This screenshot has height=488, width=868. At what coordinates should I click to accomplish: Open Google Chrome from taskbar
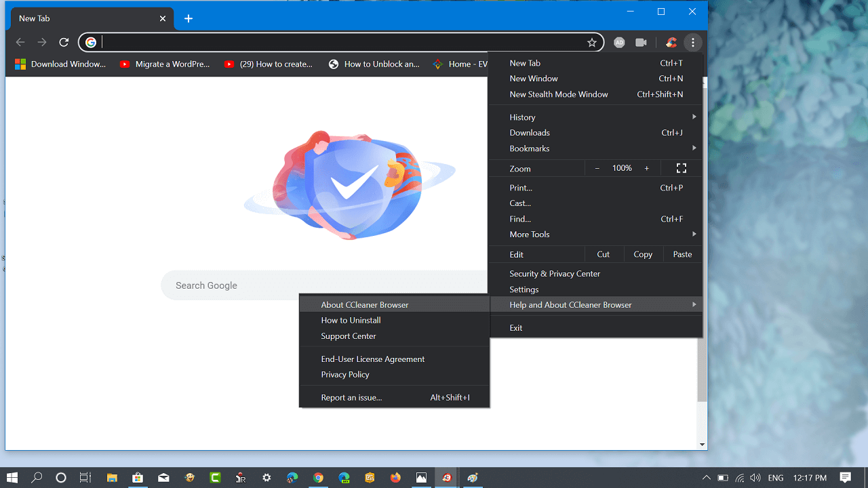point(318,478)
